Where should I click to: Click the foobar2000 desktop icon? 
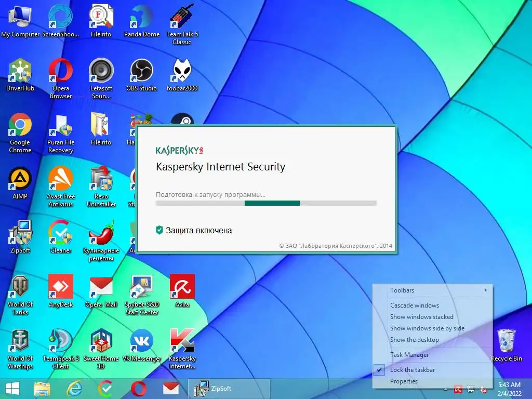[182, 75]
